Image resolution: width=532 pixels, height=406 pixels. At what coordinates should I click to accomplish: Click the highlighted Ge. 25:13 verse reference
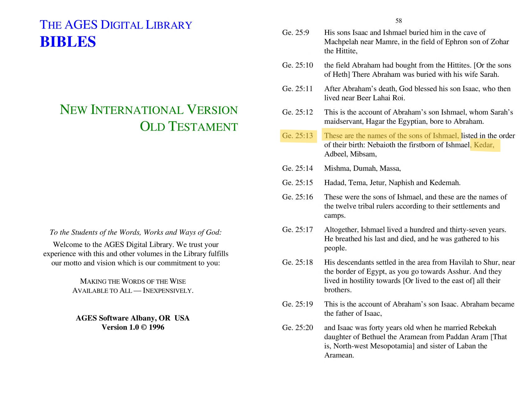(297, 136)
